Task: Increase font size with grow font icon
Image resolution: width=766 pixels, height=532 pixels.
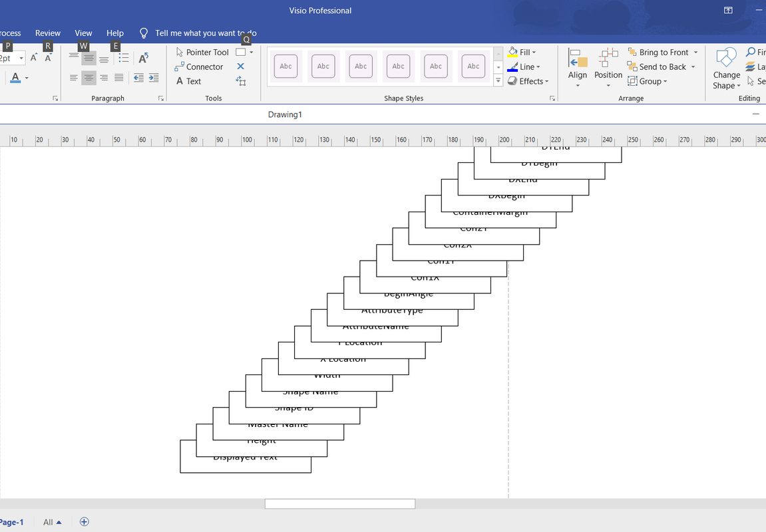Action: 34,58
